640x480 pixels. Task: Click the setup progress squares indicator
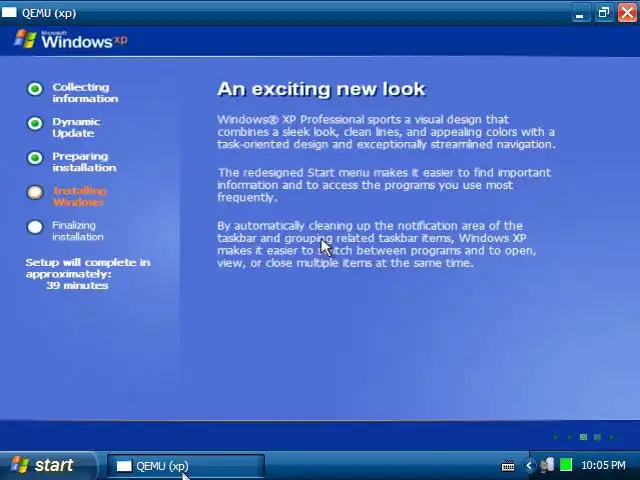(x=584, y=437)
